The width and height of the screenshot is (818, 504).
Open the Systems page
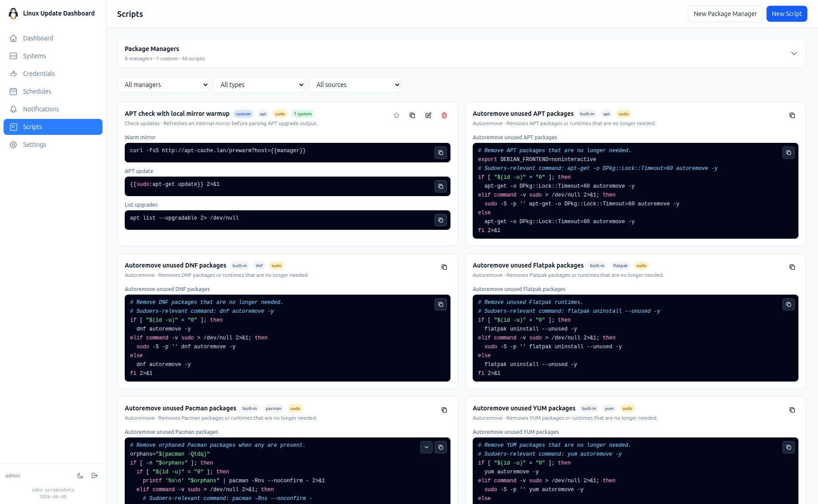(x=53, y=56)
